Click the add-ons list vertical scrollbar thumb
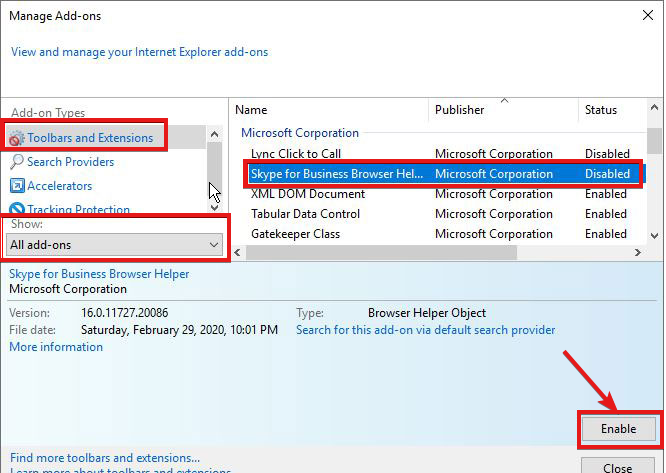The image size is (666, 473). (655, 141)
